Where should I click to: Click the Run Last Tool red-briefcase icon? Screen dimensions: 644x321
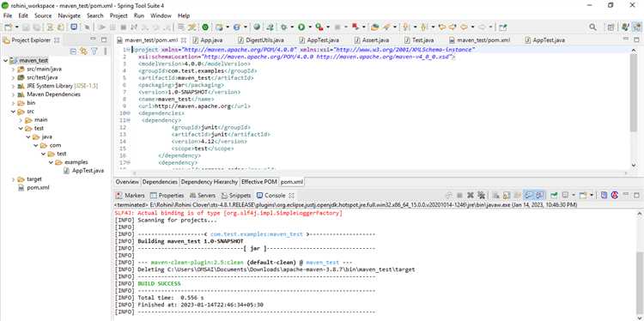point(319,27)
